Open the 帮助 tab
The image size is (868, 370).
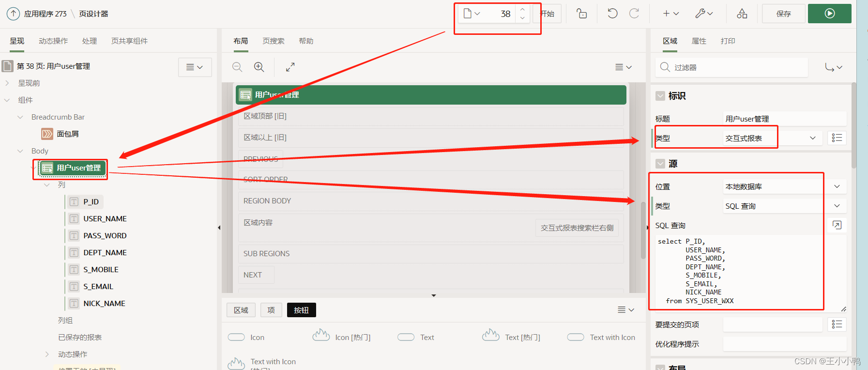[306, 41]
